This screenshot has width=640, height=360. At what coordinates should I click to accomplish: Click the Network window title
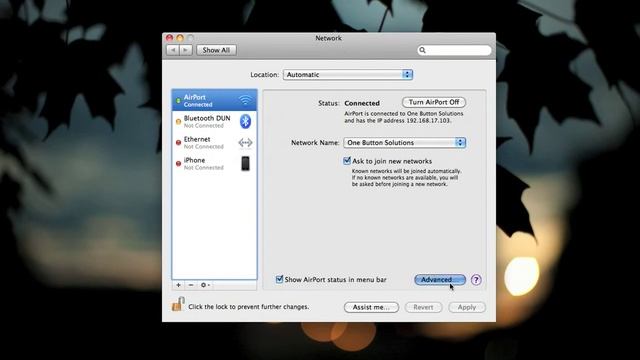tap(328, 38)
